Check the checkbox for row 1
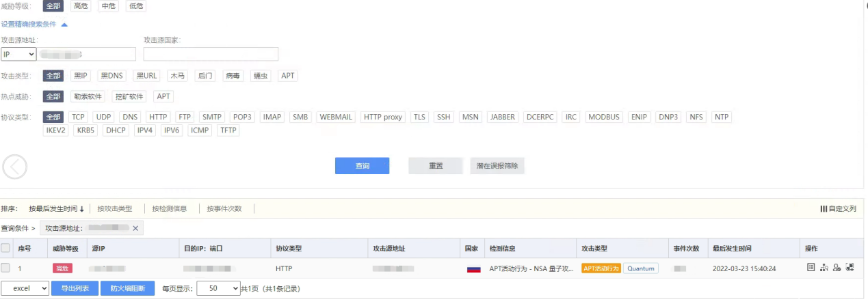This screenshot has width=868, height=306. pyautogui.click(x=6, y=268)
